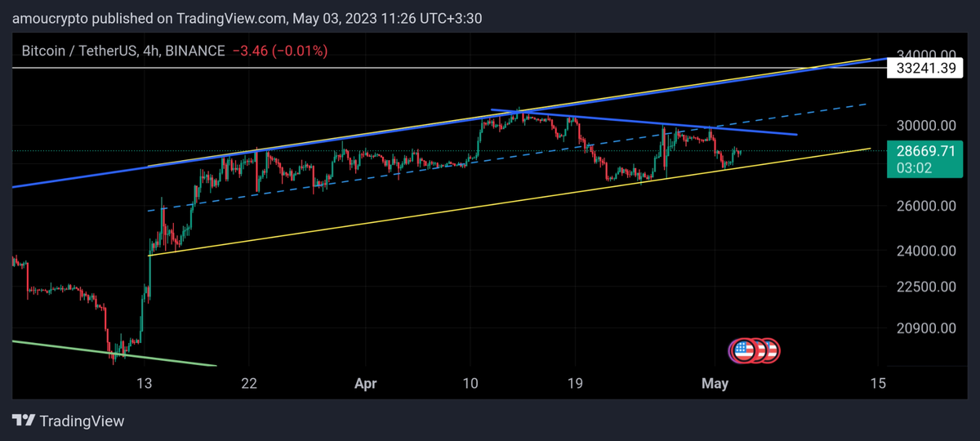Select the green trendline at bottom left
The width and height of the screenshot is (980, 441).
coord(114,354)
